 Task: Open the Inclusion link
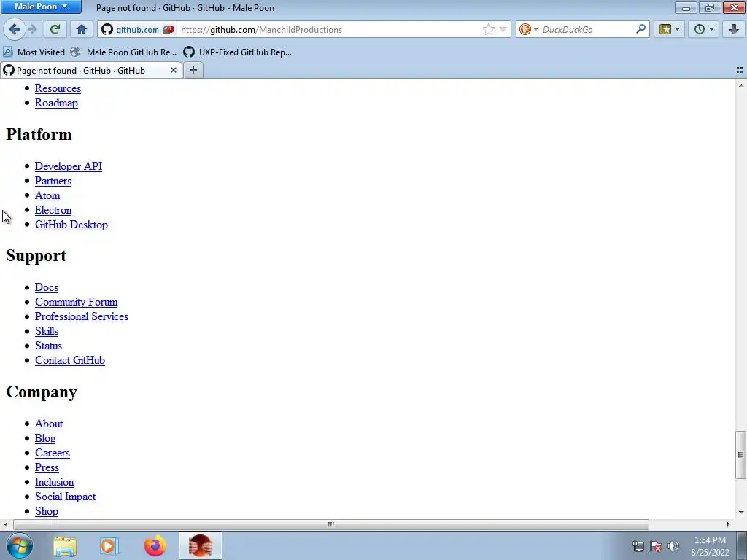pos(54,483)
